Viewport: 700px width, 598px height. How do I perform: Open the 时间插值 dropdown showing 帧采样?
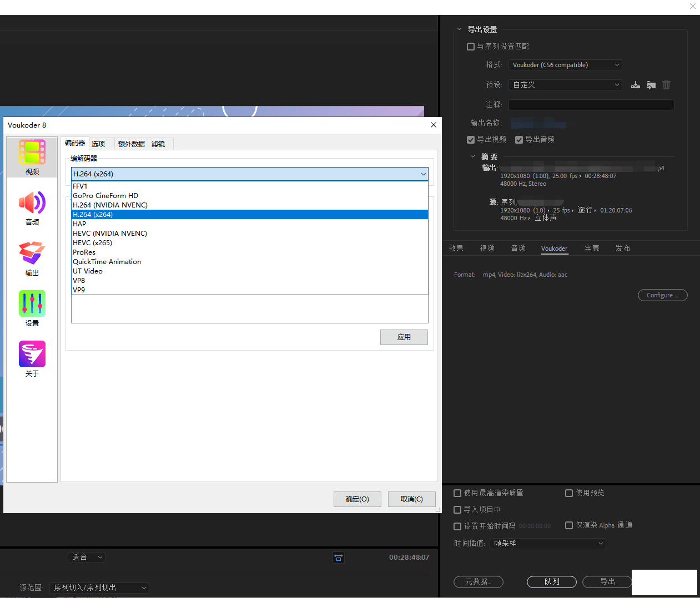click(x=548, y=544)
